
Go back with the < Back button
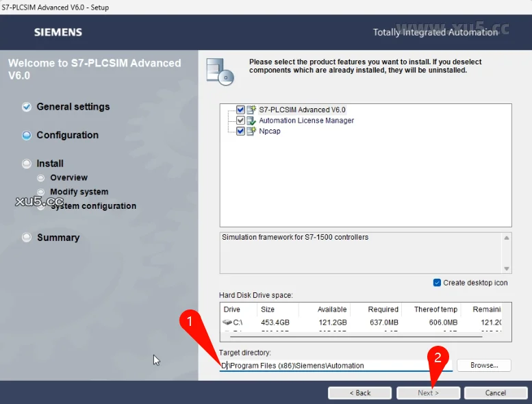(x=359, y=393)
